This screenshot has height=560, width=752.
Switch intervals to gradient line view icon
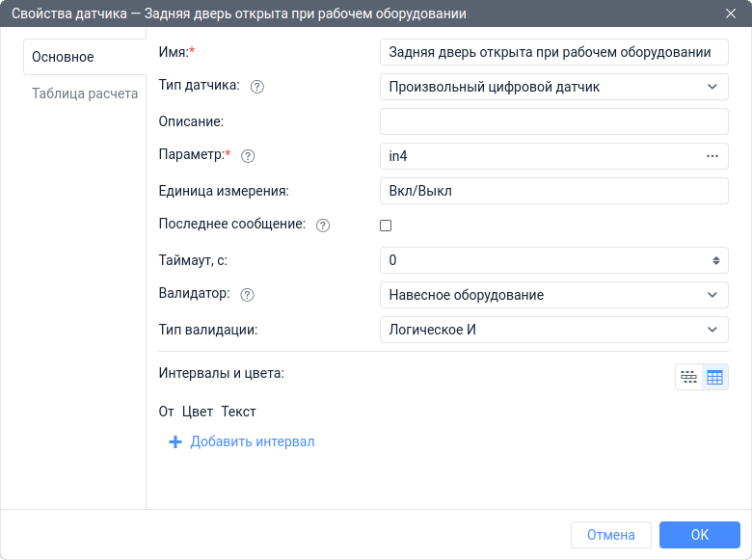point(688,377)
